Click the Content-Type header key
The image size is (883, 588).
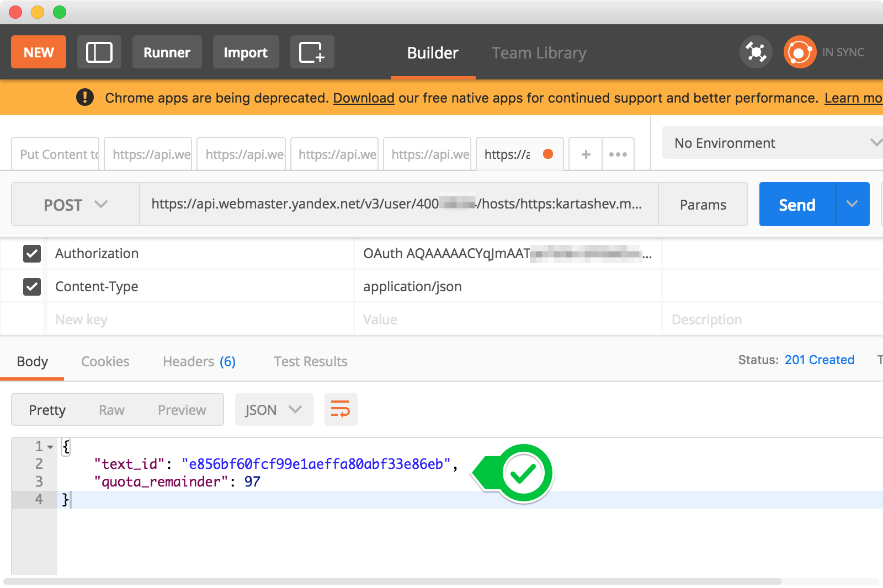click(97, 287)
